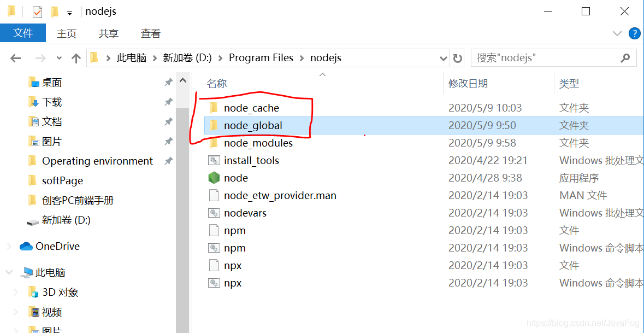Expand the OneDrive tree node
The height and width of the screenshot is (333, 644).
[x=9, y=246]
